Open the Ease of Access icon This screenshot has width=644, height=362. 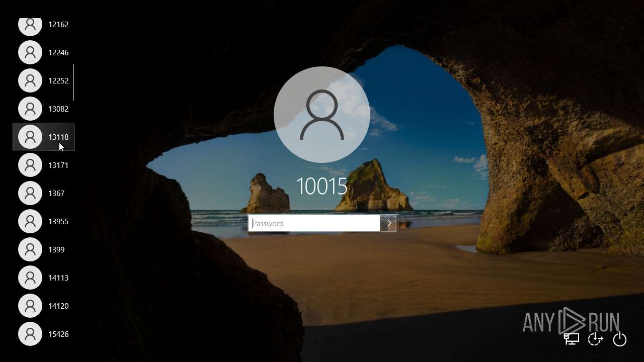(x=596, y=339)
